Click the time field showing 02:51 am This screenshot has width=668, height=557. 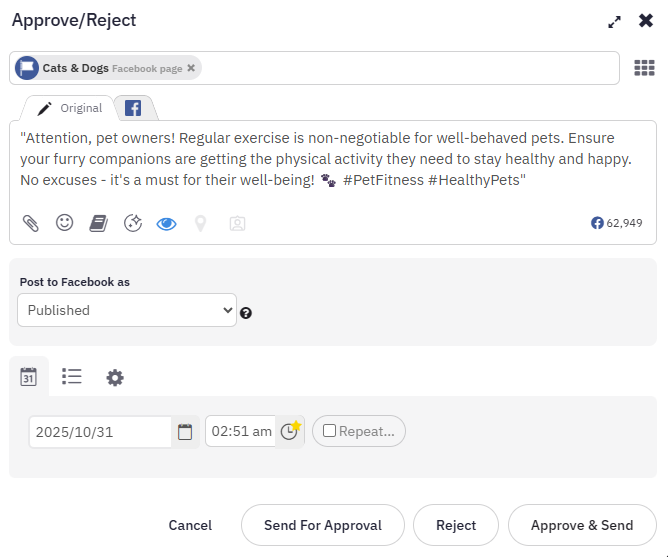pos(241,432)
